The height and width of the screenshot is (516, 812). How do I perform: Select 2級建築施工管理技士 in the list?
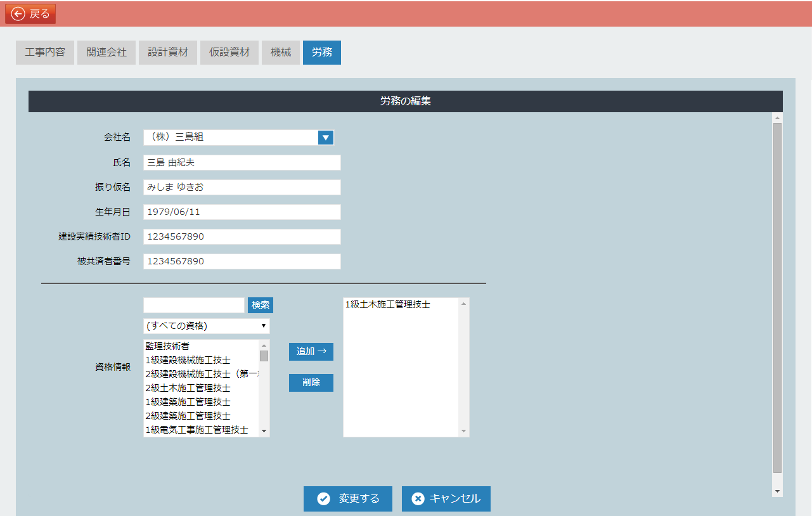coord(202,416)
